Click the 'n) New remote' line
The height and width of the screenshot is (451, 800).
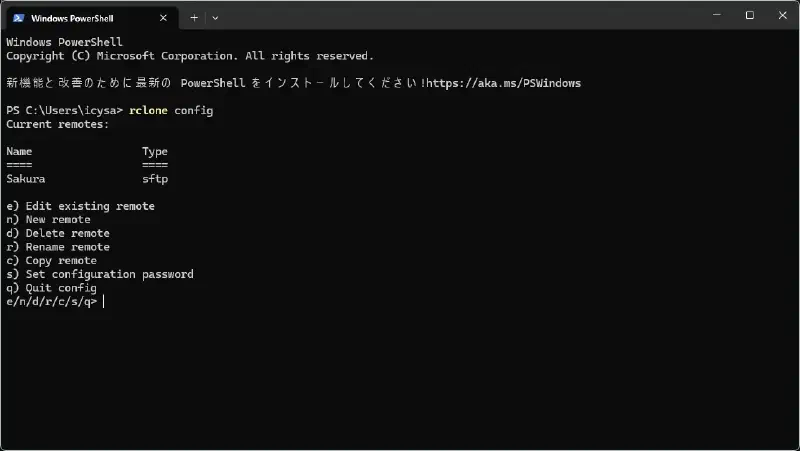[48, 219]
